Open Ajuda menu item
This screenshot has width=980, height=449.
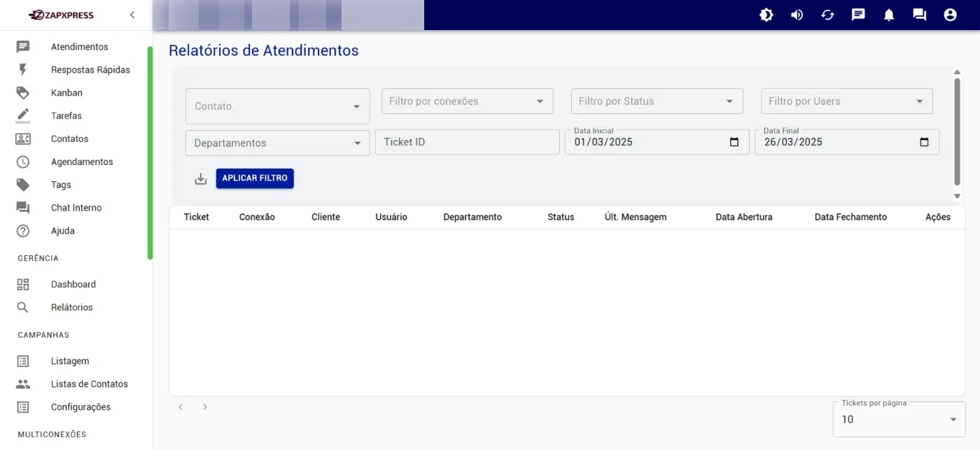pyautogui.click(x=63, y=231)
